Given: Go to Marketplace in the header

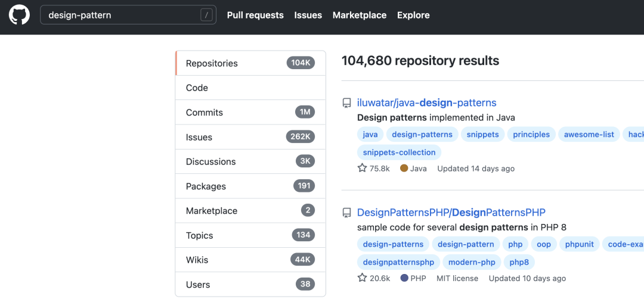Looking at the screenshot, I should [x=360, y=15].
